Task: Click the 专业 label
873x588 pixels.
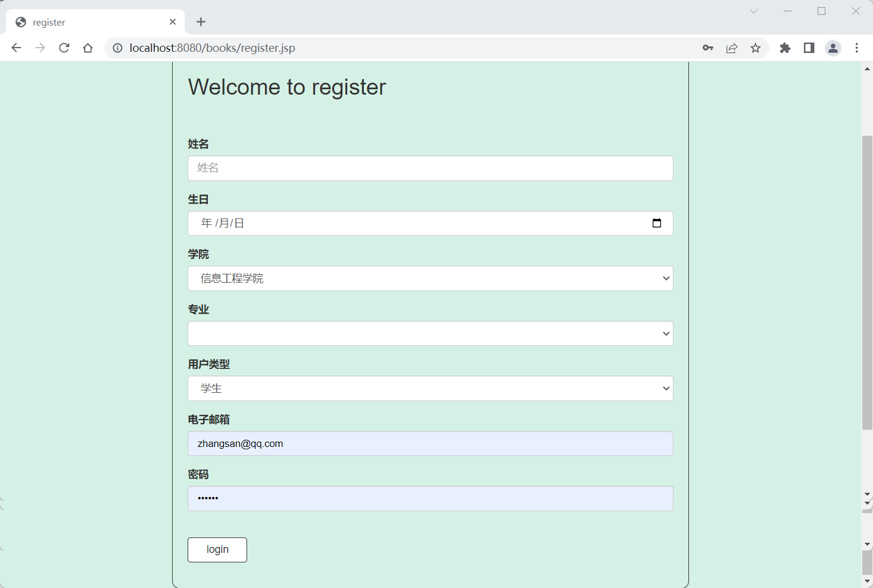Action: pyautogui.click(x=198, y=309)
